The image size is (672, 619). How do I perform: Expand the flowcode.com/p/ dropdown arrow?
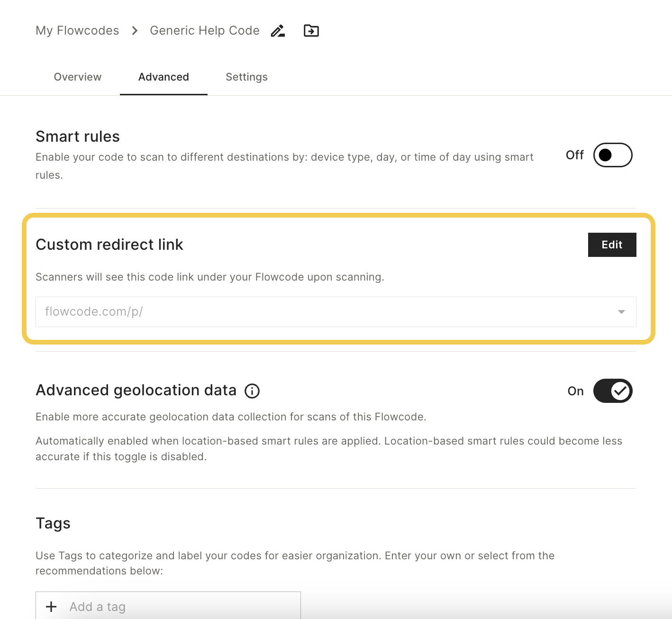coord(621,312)
